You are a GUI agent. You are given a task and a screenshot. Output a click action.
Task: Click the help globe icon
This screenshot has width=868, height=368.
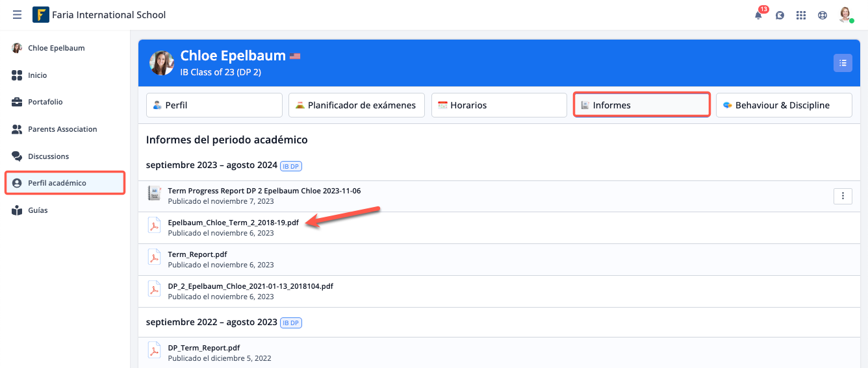click(x=823, y=15)
